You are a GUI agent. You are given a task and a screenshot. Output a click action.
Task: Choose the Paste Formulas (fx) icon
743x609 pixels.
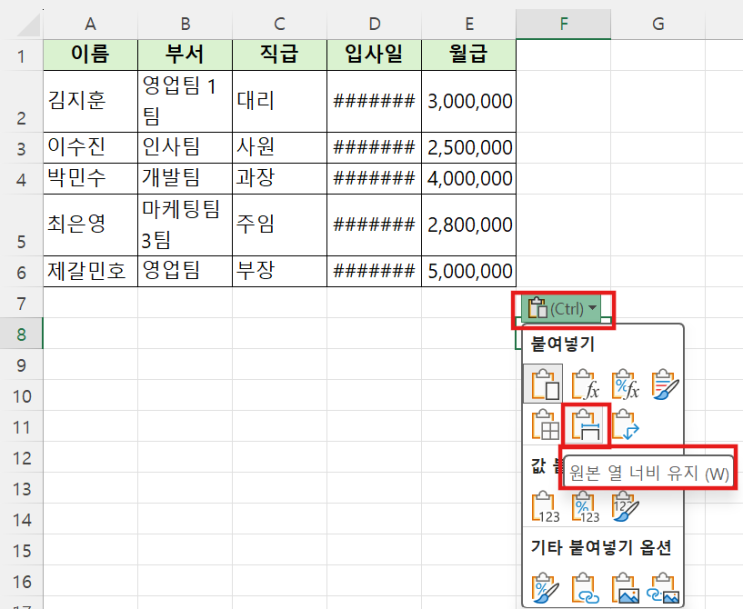[585, 384]
